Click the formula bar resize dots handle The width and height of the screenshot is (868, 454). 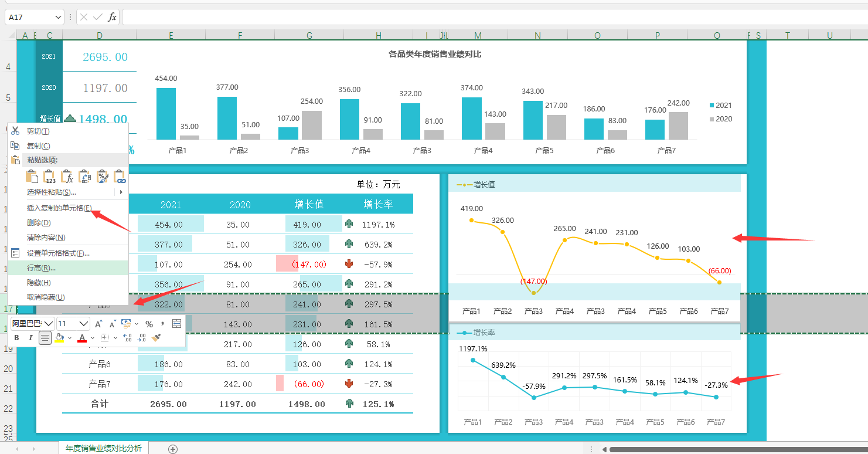[x=70, y=17]
